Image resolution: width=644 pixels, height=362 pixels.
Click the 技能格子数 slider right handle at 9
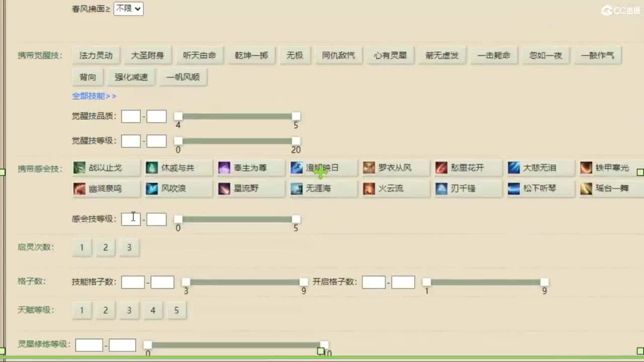click(303, 282)
